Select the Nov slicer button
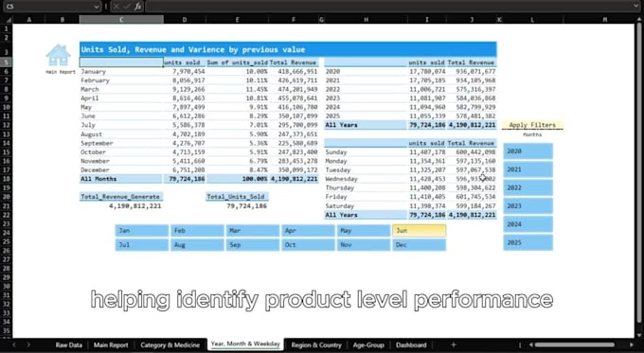This screenshot has width=644, height=353. click(364, 245)
